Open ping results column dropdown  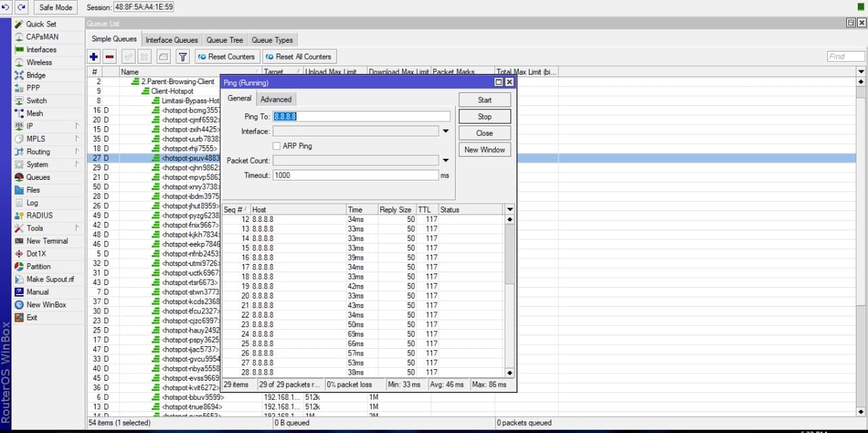pyautogui.click(x=510, y=210)
